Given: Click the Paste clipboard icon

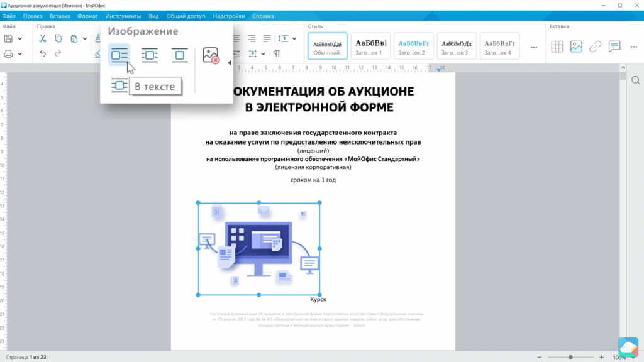Looking at the screenshot, I should (x=74, y=38).
